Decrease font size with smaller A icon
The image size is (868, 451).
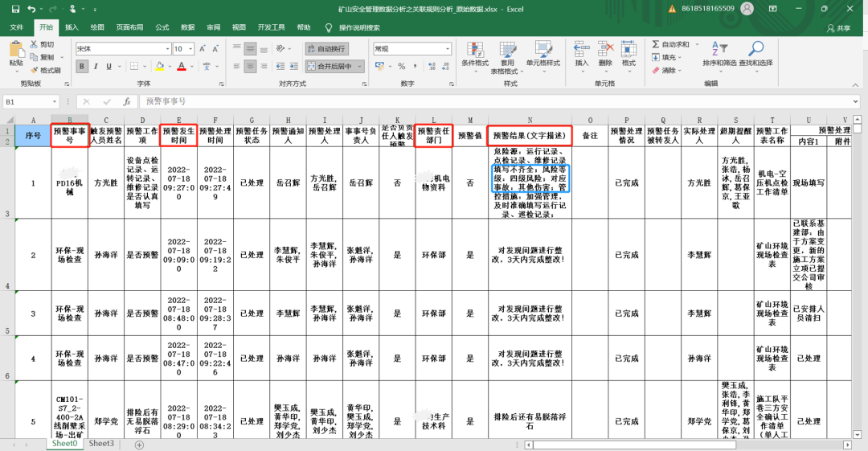(215, 49)
